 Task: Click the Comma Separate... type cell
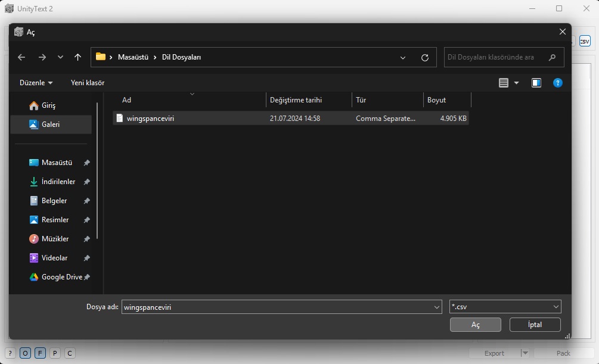click(x=386, y=119)
